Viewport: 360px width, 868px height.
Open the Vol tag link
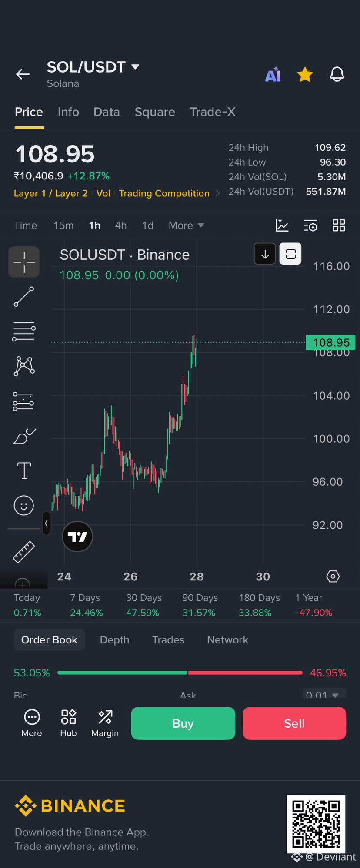click(103, 193)
